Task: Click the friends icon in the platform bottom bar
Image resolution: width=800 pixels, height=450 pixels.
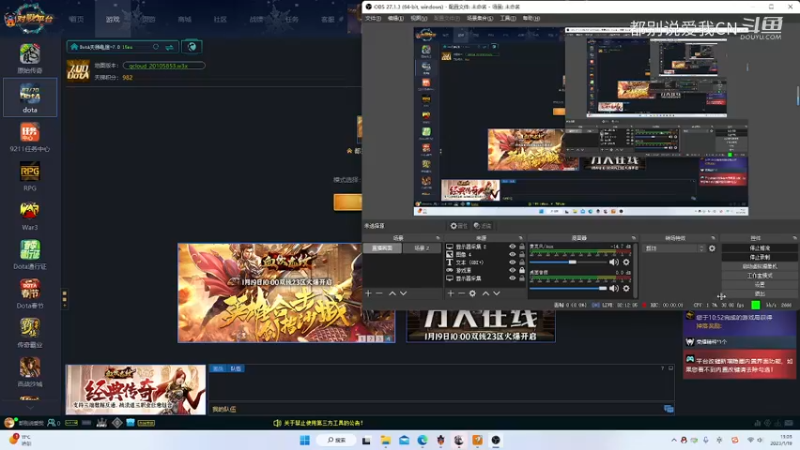Action: pos(52,423)
